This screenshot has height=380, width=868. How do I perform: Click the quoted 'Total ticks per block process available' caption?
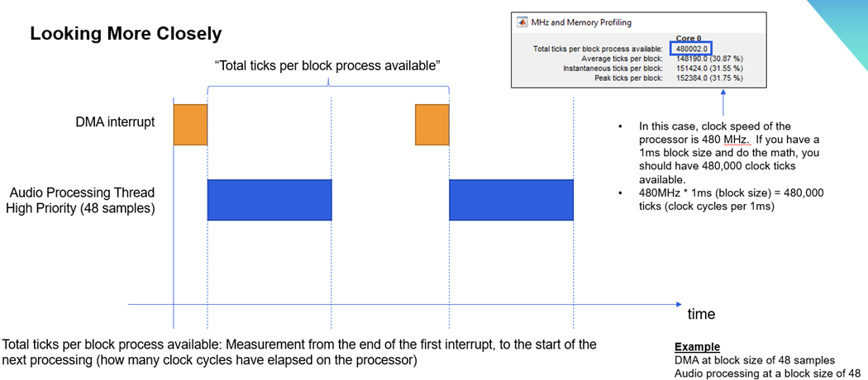(327, 65)
